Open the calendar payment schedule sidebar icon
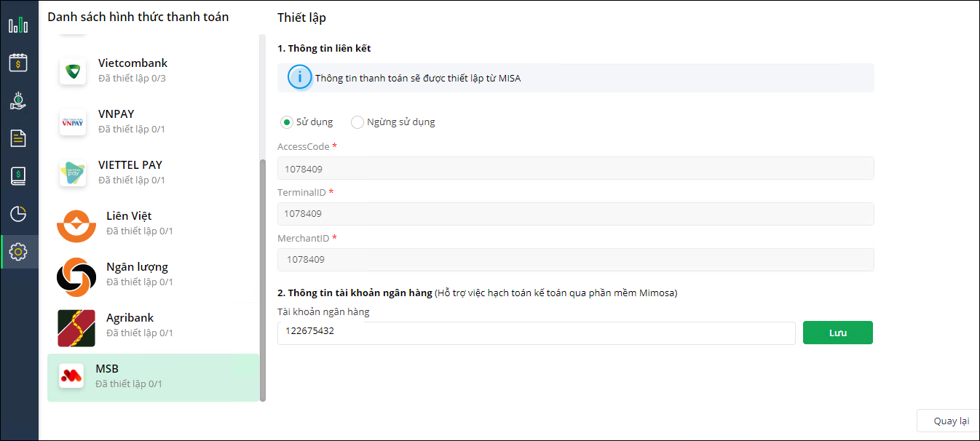 (18, 63)
